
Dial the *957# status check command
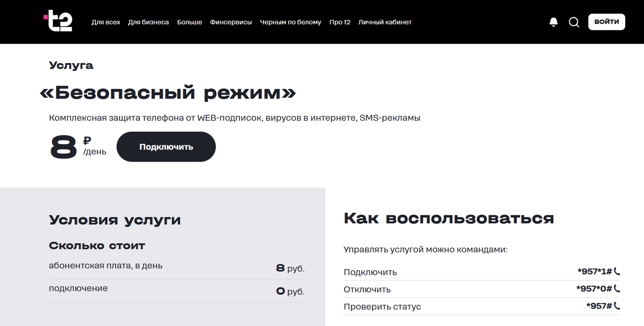[599, 306]
